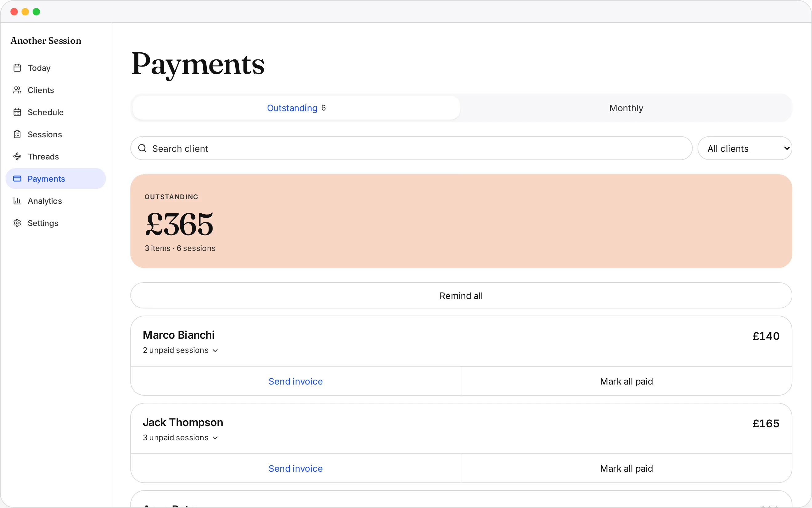The image size is (812, 508).
Task: Mark all paid for Marco Bianchi
Action: [627, 381]
